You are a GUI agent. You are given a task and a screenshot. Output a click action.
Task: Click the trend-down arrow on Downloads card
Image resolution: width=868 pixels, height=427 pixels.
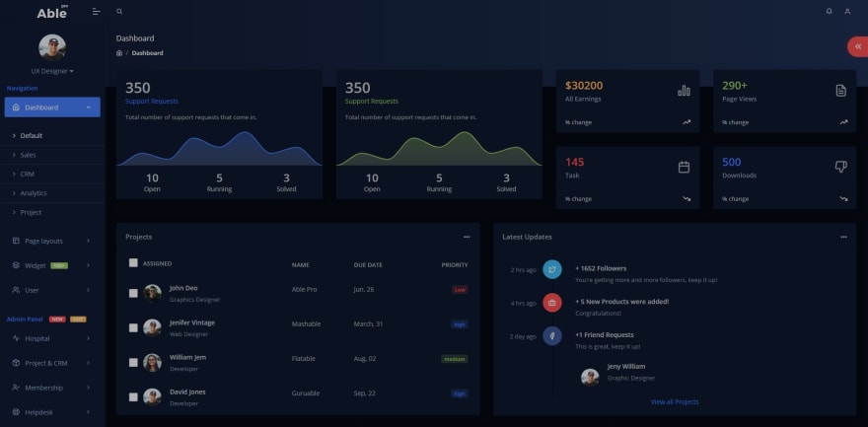[843, 198]
